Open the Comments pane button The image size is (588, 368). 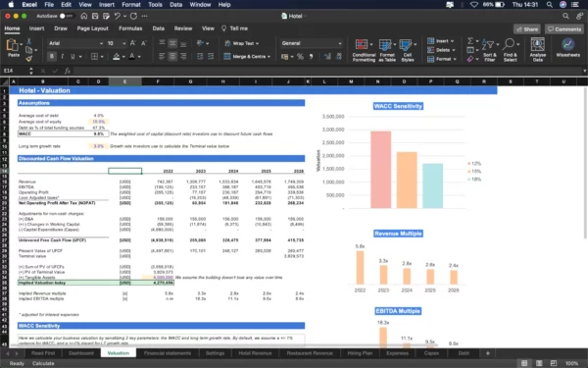pos(564,29)
